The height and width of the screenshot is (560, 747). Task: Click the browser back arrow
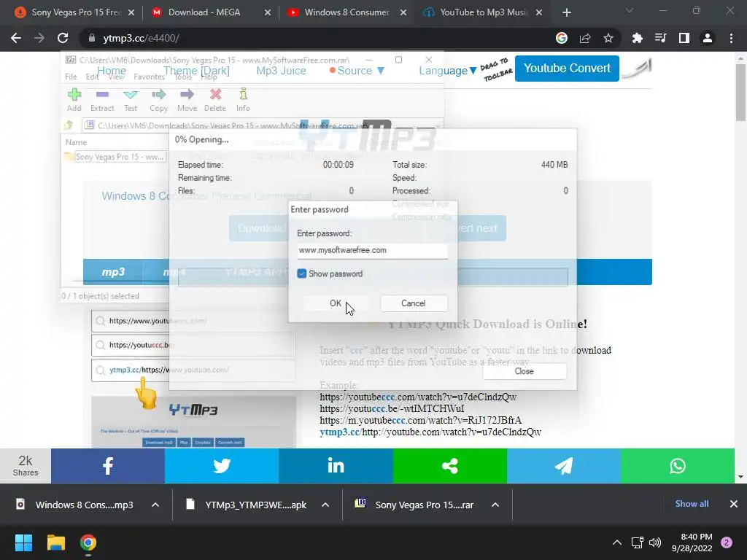coord(16,38)
